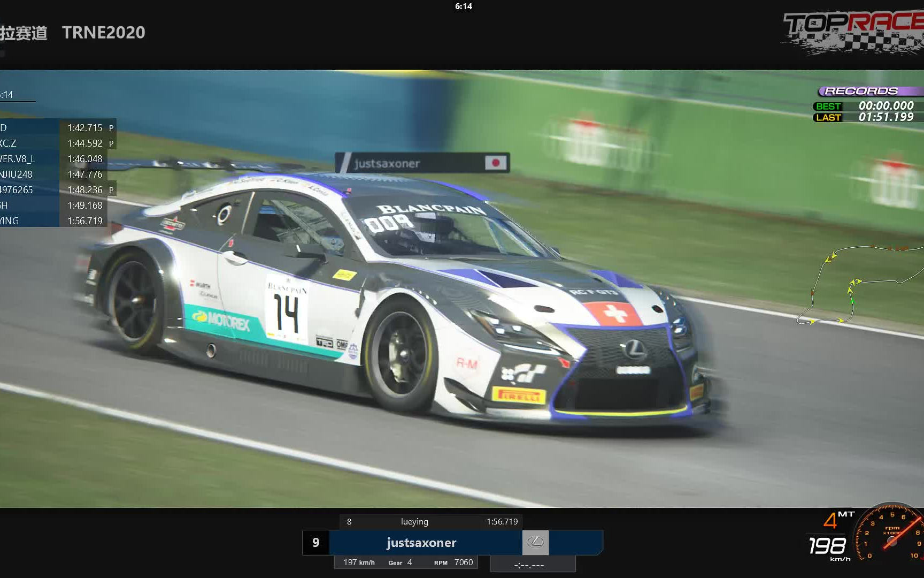Select the leaderboard row with 1:44.592
Image resolution: width=924 pixels, height=578 pixels.
pyautogui.click(x=58, y=143)
